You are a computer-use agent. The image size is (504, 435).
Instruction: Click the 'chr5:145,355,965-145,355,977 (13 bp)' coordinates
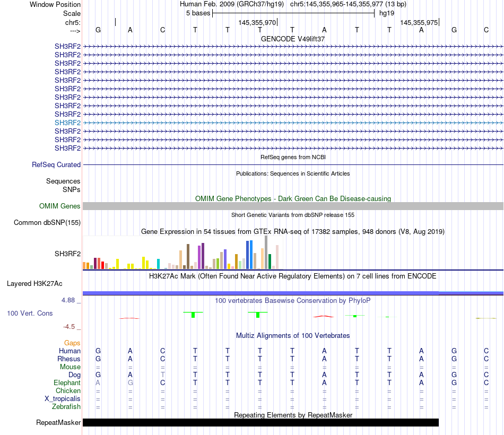point(348,4)
